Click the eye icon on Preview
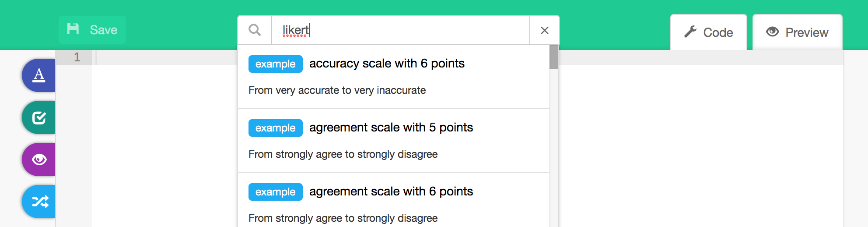The image size is (868, 227). 773,32
